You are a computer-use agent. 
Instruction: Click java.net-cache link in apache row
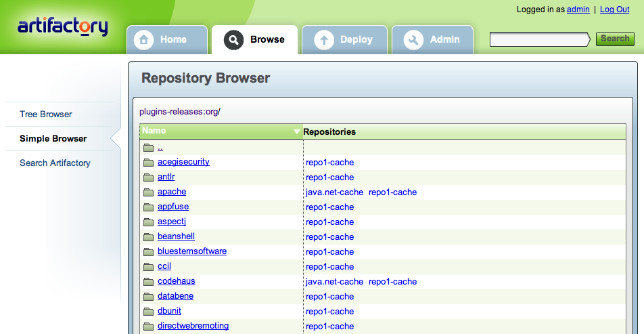334,192
